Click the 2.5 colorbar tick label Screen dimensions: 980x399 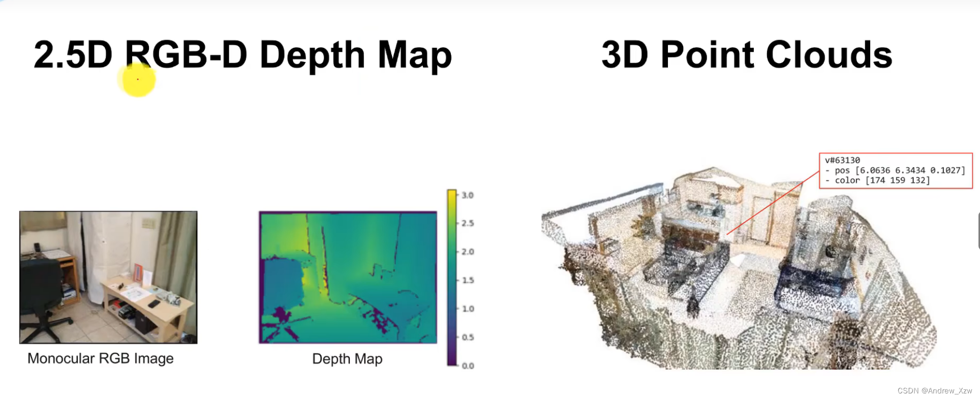pos(468,223)
